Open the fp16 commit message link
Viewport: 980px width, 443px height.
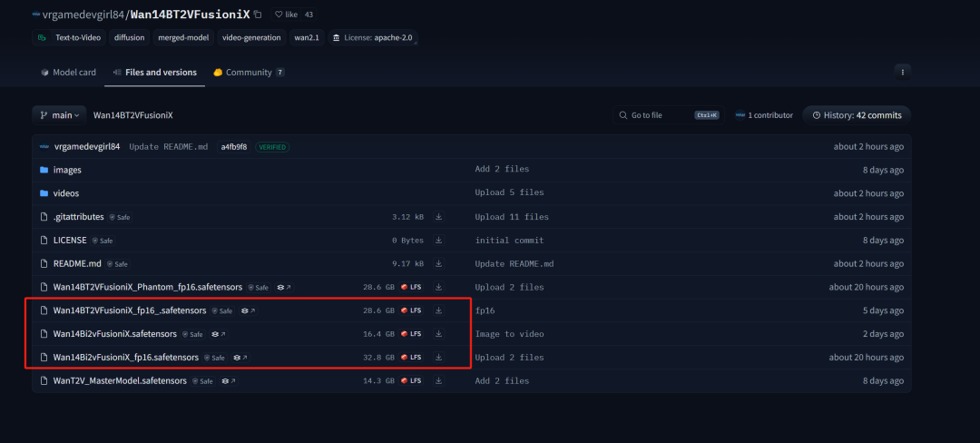click(x=485, y=310)
